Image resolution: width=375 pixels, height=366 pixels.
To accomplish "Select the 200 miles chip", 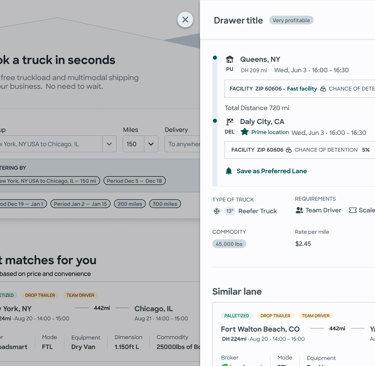I will coord(130,204).
